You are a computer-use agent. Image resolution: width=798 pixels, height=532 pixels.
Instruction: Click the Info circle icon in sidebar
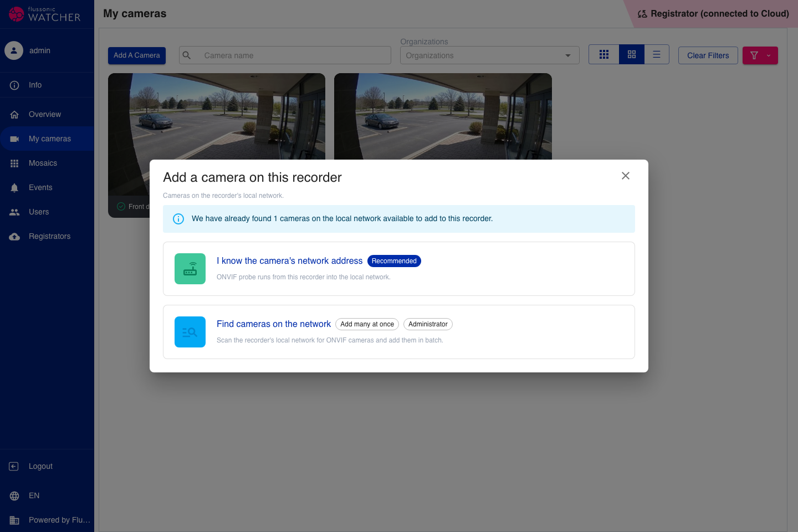(x=14, y=85)
